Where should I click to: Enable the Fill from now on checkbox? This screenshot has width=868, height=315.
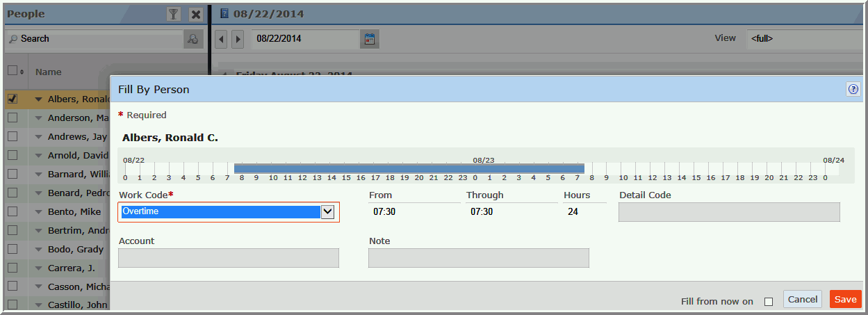click(768, 302)
